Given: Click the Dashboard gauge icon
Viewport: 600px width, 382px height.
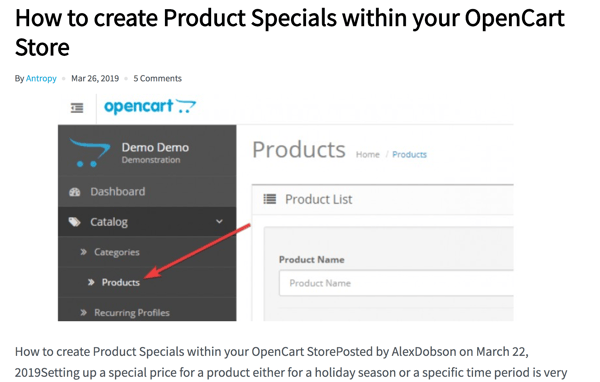Looking at the screenshot, I should [75, 192].
